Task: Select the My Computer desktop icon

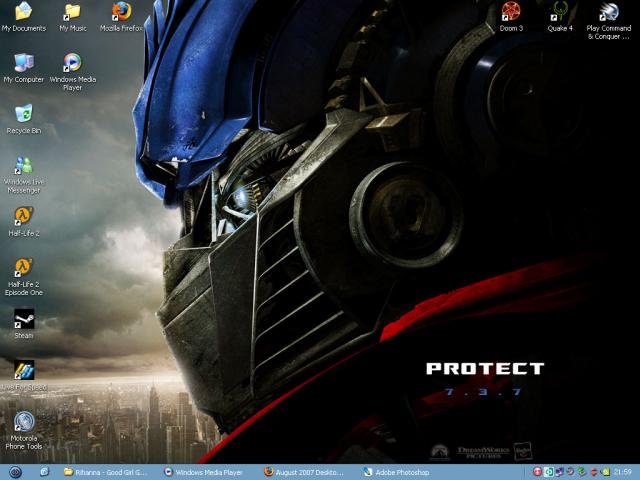Action: coord(24,68)
